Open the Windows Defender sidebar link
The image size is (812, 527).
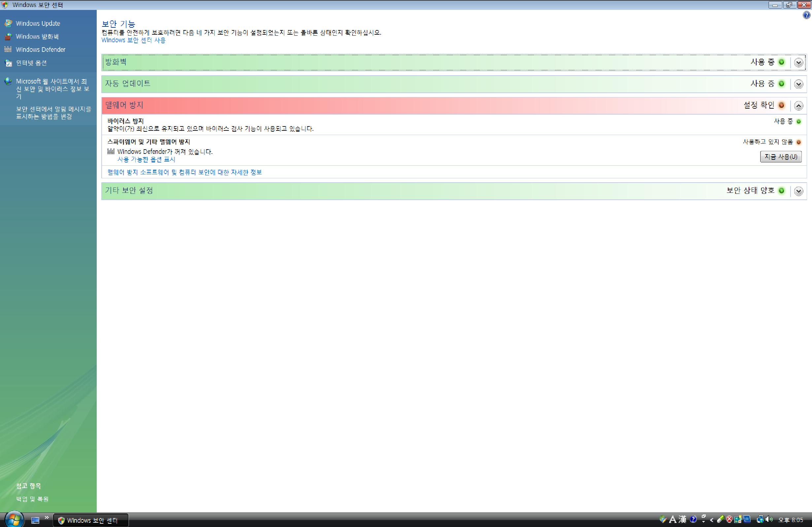(x=40, y=50)
